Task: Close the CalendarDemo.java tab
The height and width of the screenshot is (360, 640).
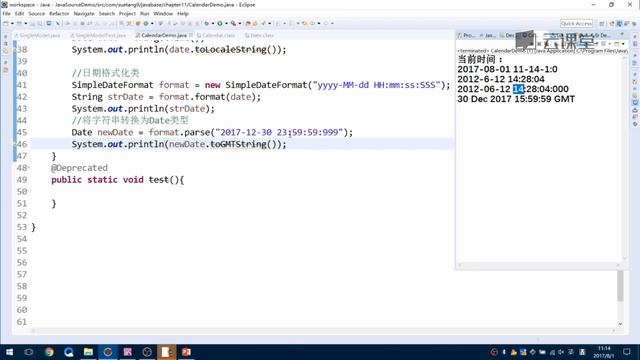Action: tap(191, 36)
